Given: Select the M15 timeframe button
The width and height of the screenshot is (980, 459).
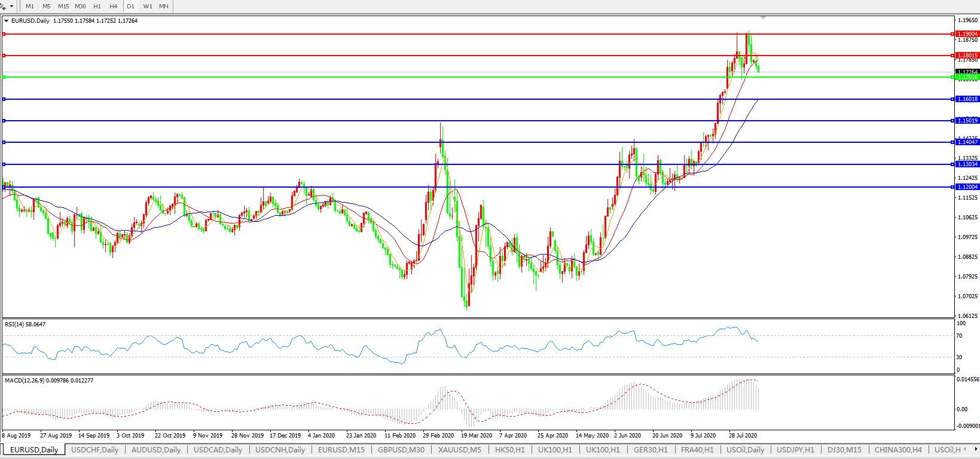Looking at the screenshot, I should [63, 6].
